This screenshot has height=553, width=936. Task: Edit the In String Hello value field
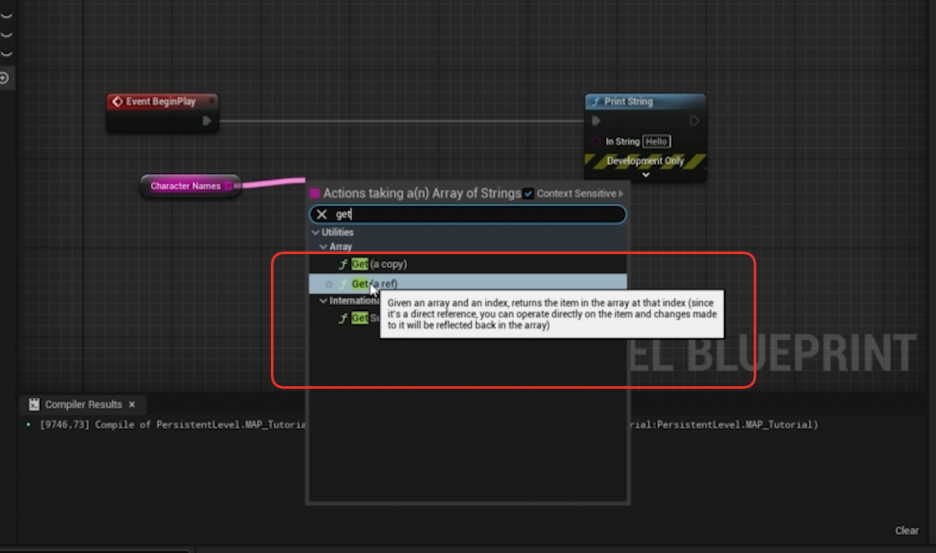(x=657, y=142)
